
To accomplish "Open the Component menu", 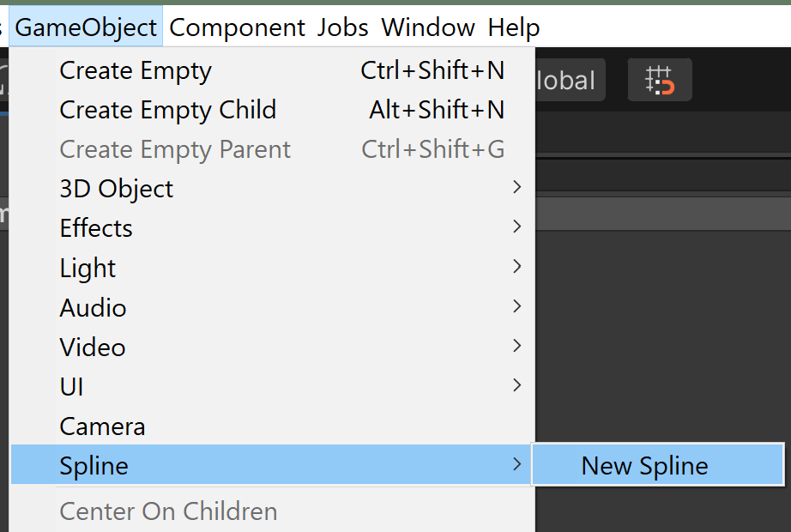I will (x=237, y=27).
